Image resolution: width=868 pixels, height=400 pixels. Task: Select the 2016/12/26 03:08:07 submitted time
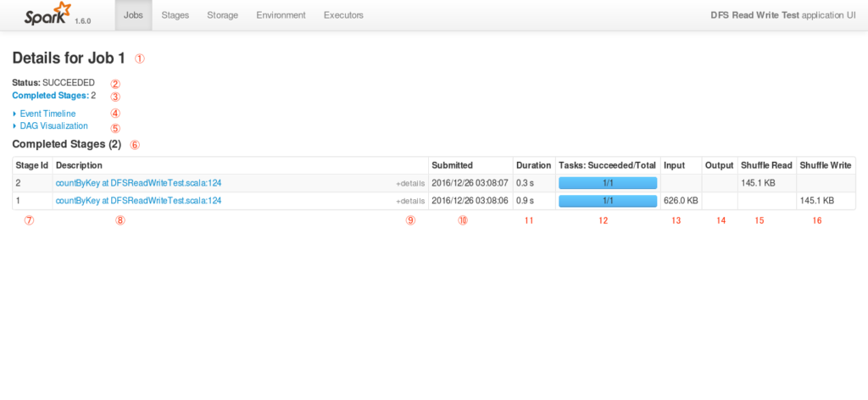470,183
